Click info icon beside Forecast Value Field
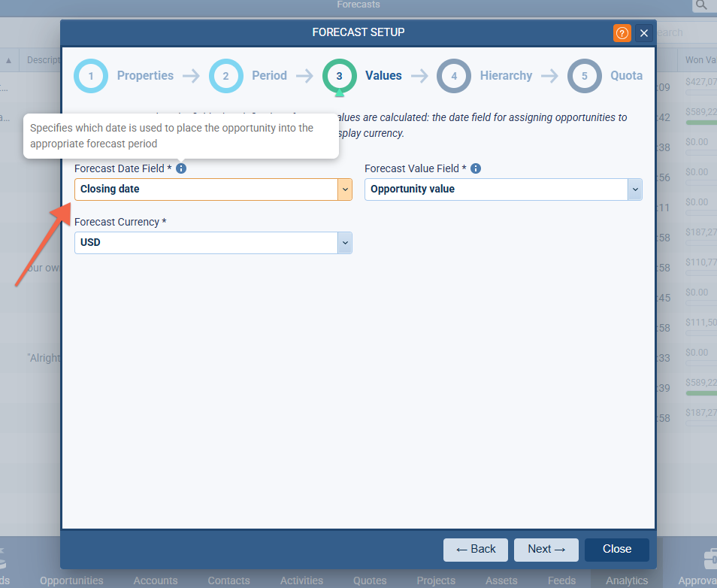The image size is (717, 588). [x=476, y=168]
